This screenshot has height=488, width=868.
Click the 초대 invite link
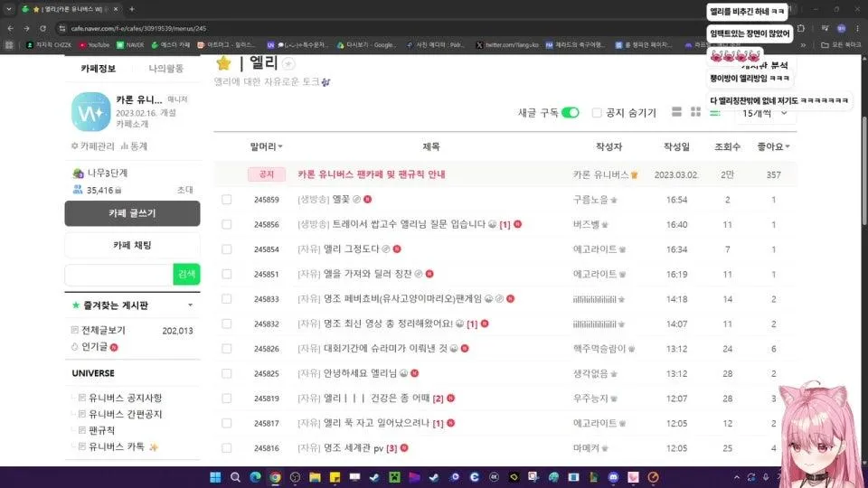point(184,190)
